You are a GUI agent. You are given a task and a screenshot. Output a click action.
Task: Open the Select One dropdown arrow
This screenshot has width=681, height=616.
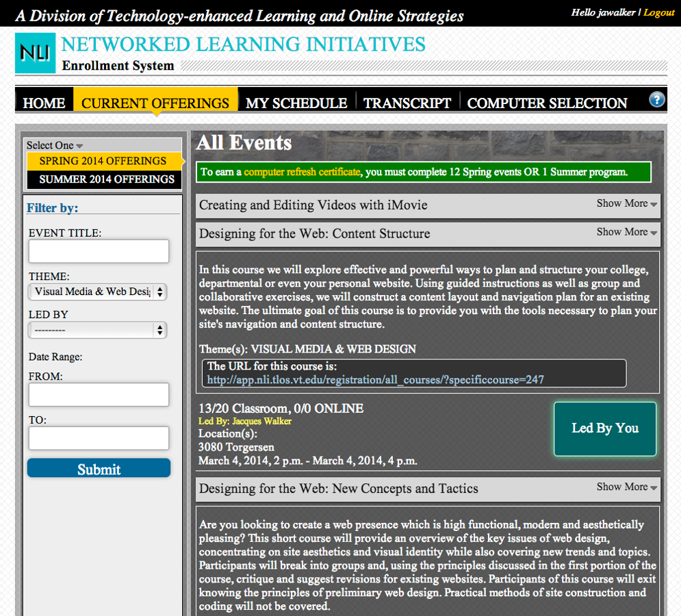point(79,146)
